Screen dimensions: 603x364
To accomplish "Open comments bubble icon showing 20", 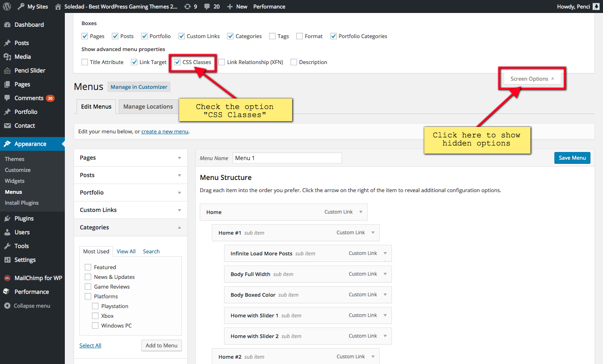I will pyautogui.click(x=207, y=6).
